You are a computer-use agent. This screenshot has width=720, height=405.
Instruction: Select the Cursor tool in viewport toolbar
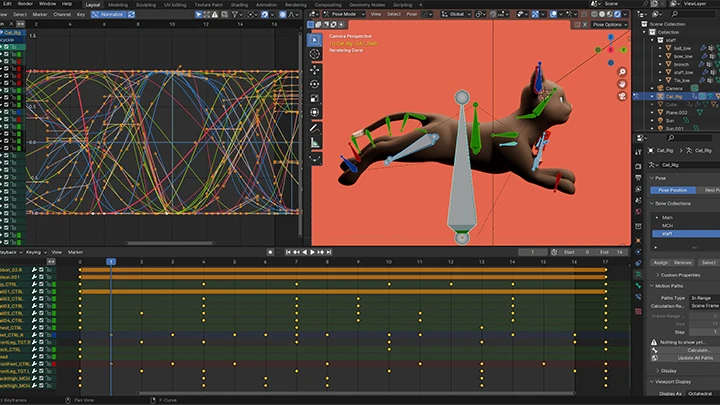click(x=315, y=54)
